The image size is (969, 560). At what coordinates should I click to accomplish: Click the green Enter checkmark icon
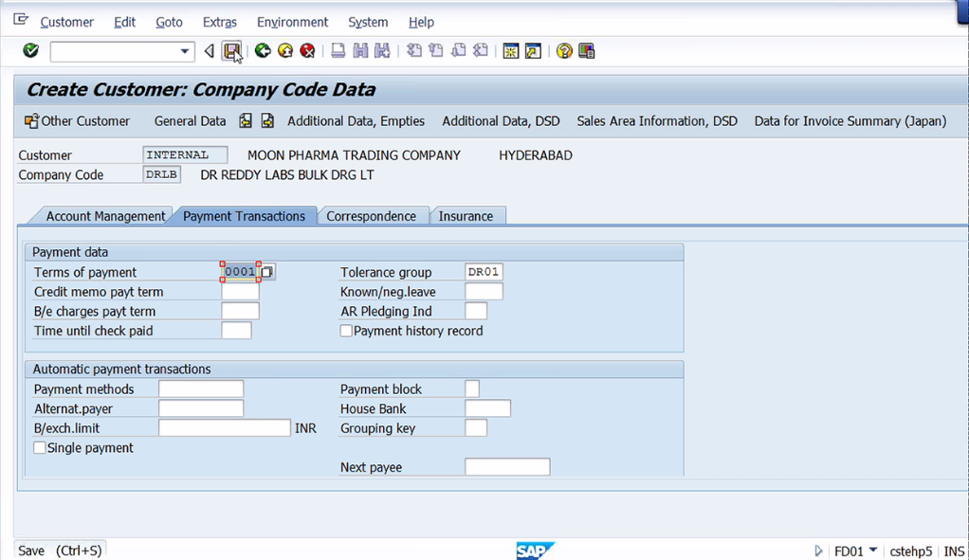tap(30, 50)
